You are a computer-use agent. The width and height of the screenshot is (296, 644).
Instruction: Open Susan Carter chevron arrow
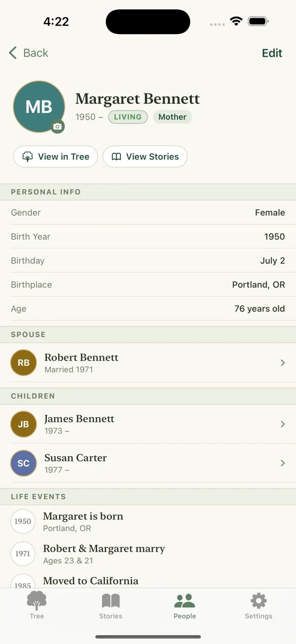283,463
